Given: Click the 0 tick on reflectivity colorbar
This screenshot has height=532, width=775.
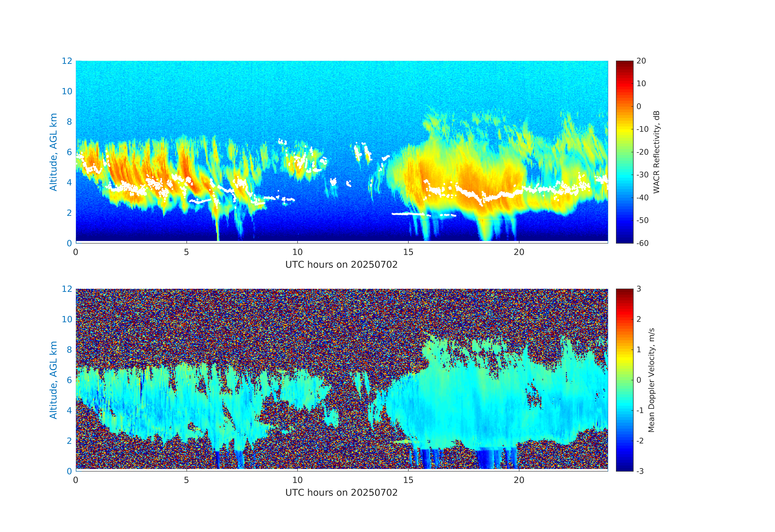Looking at the screenshot, I should (x=639, y=106).
